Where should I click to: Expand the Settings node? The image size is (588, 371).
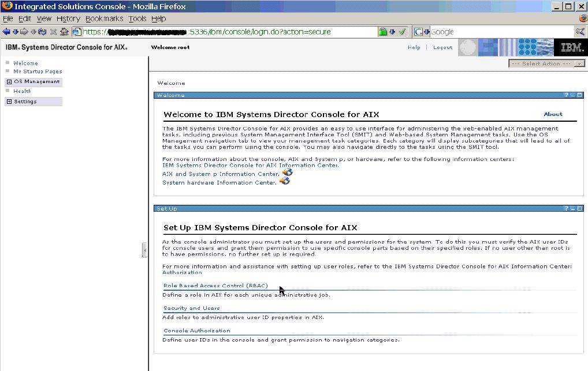[9, 102]
